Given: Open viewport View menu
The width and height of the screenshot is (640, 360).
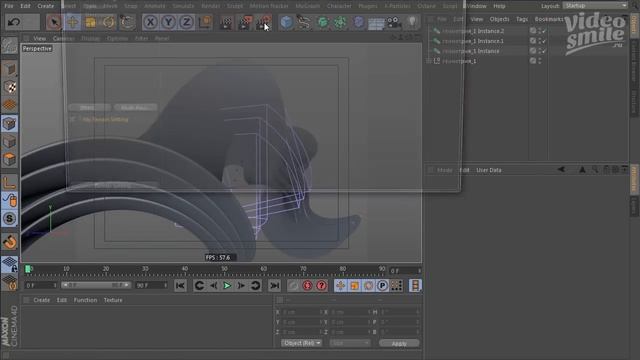Looking at the screenshot, I should pos(39,38).
